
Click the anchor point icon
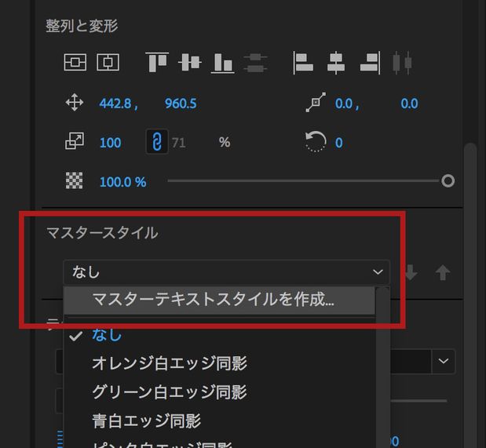pyautogui.click(x=316, y=102)
